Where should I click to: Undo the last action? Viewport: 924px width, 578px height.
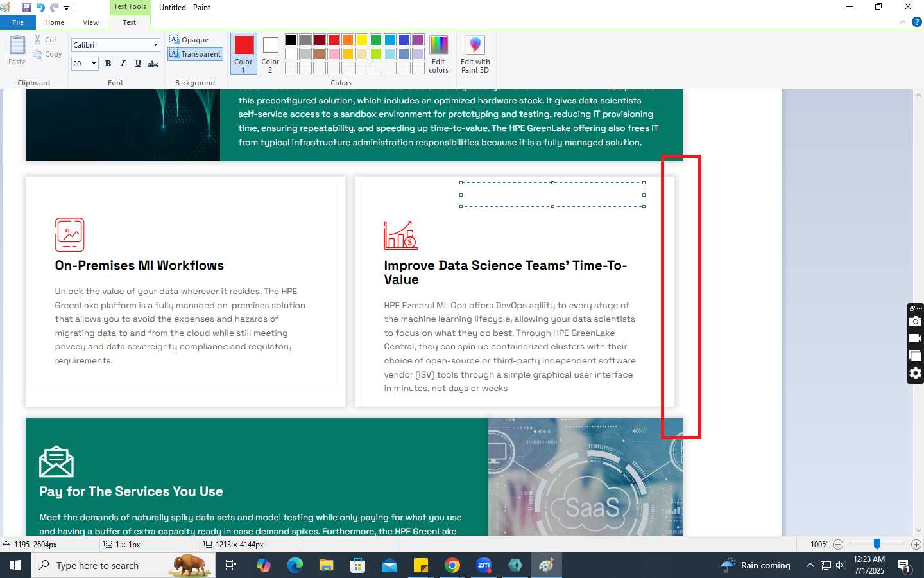coord(40,8)
